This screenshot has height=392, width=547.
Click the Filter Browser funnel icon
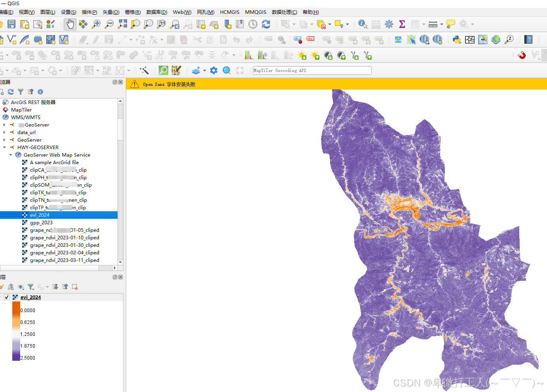pyautogui.click(x=21, y=92)
